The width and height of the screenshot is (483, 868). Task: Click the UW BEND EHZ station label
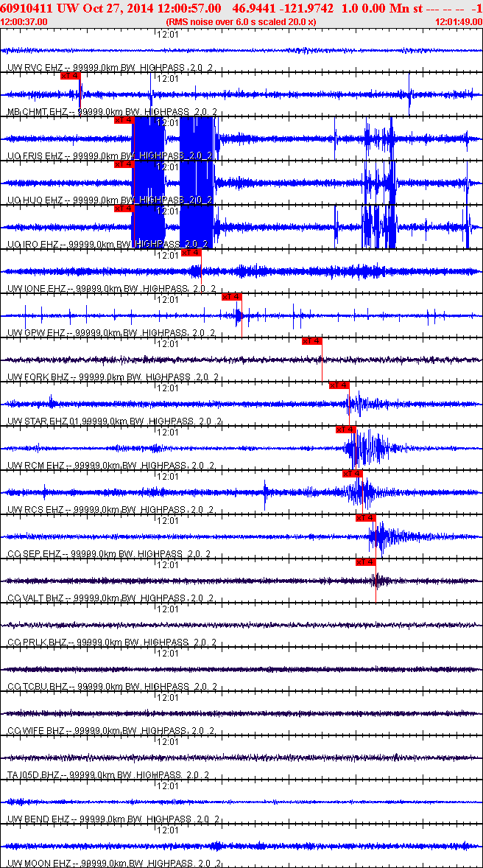[38, 820]
